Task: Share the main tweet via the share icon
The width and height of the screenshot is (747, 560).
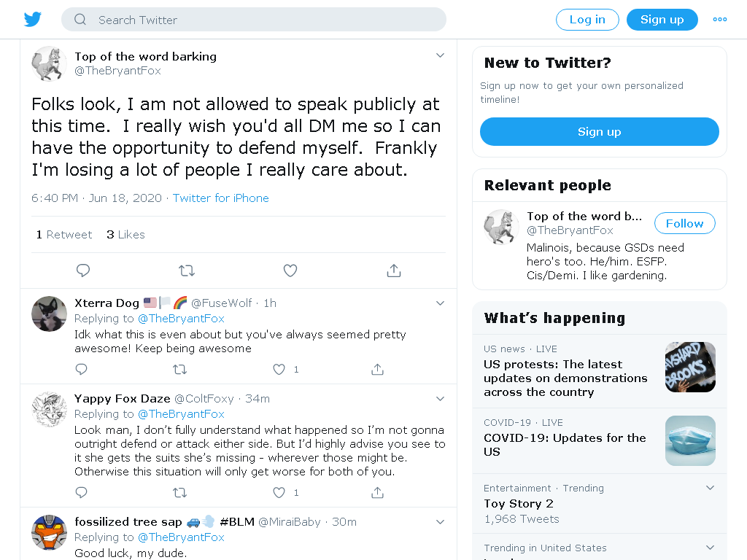Action: pos(393,271)
